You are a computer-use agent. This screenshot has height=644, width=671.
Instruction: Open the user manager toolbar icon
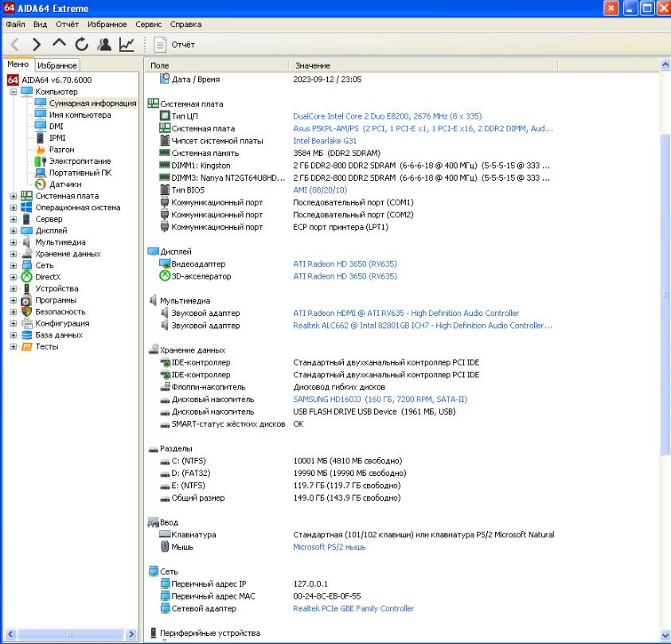click(x=104, y=45)
